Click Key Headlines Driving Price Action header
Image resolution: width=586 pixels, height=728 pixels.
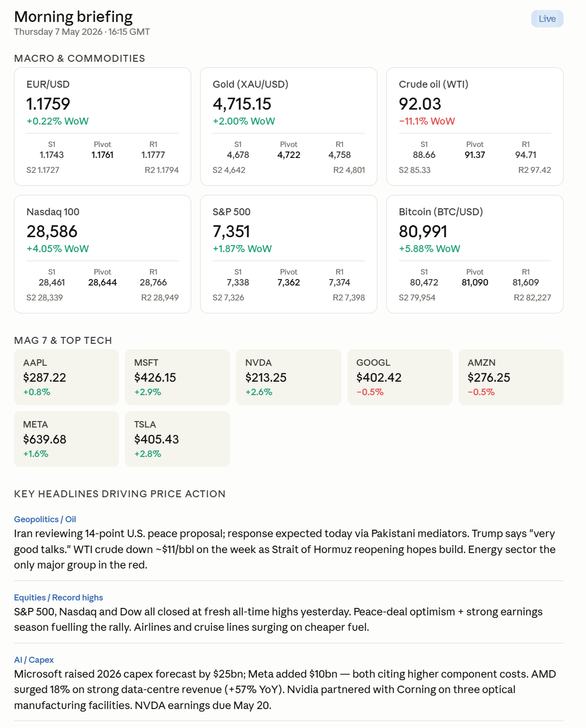pos(119,494)
